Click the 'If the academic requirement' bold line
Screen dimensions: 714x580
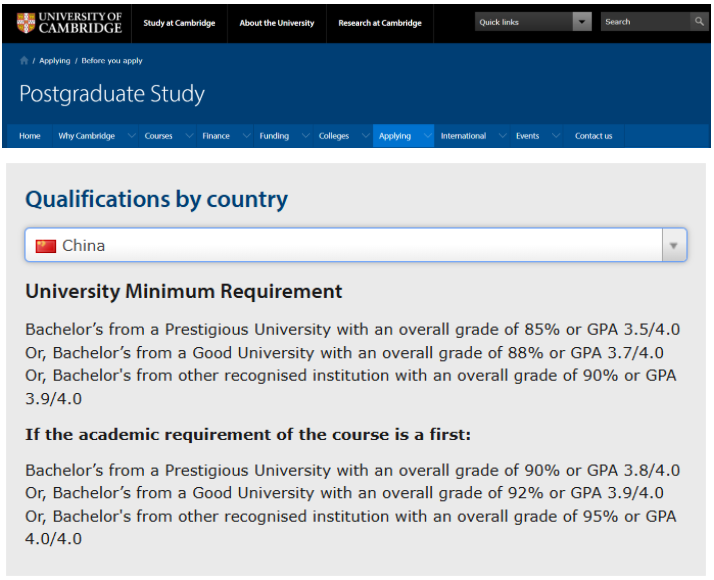coord(248,434)
